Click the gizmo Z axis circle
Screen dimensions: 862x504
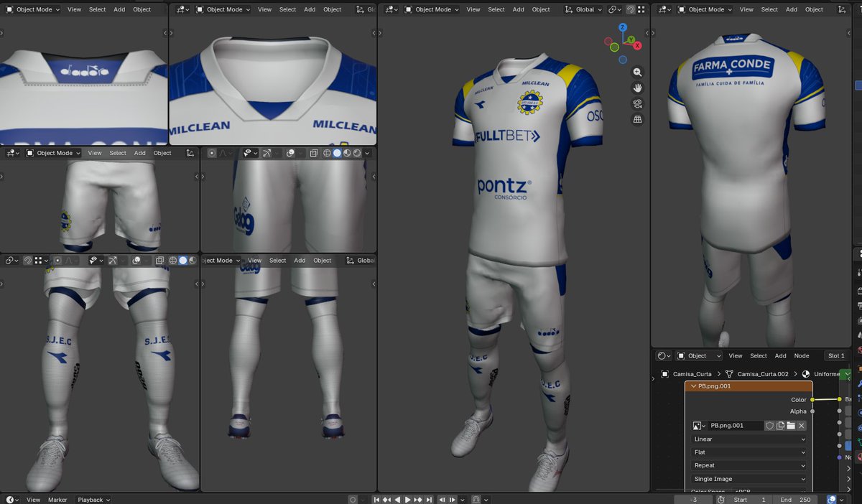point(624,28)
